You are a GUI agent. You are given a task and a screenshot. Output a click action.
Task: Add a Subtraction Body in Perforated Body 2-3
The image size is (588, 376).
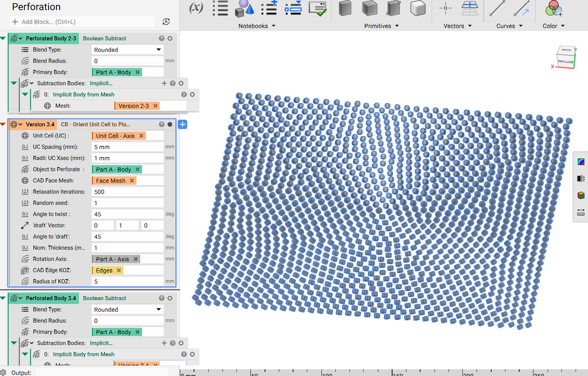pyautogui.click(x=164, y=83)
